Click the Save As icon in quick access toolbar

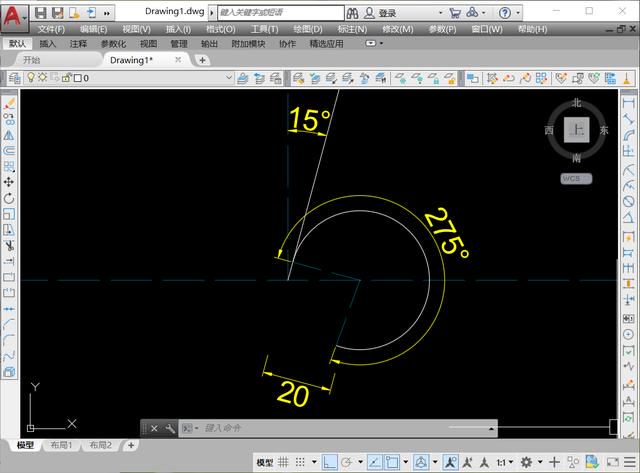[x=57, y=13]
